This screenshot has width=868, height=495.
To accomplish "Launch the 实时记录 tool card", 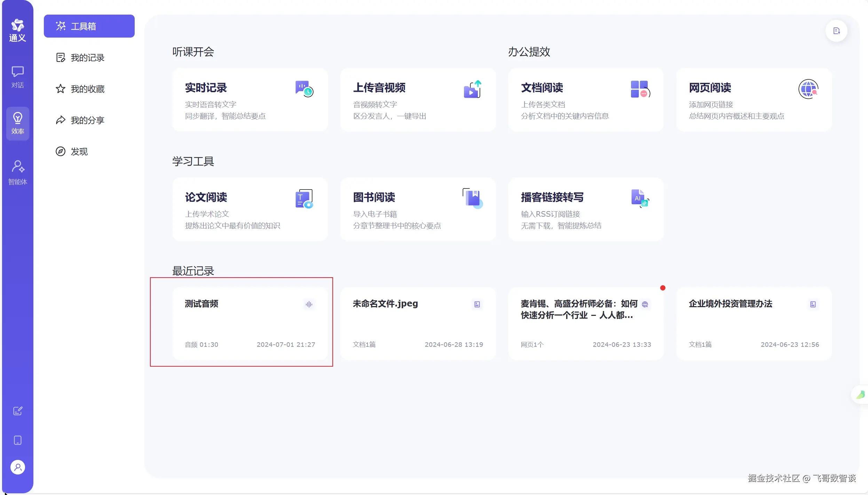I will [250, 100].
